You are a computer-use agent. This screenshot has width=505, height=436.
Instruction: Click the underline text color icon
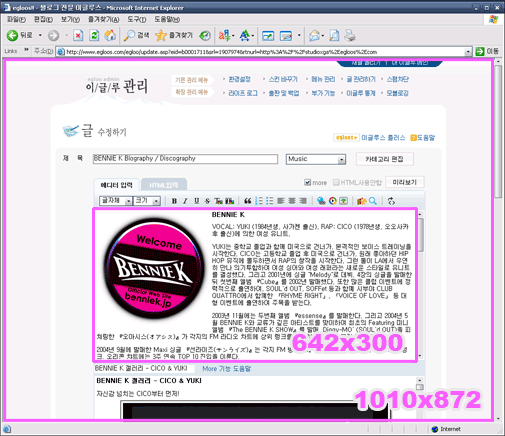tap(218, 201)
